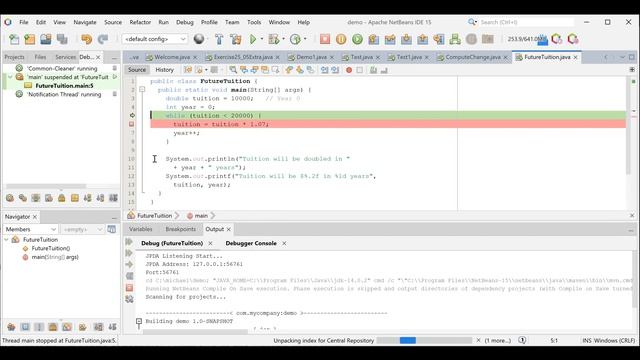This screenshot has width=640, height=360.
Task: Click the Unpacking index progress bar
Action: coord(424,340)
